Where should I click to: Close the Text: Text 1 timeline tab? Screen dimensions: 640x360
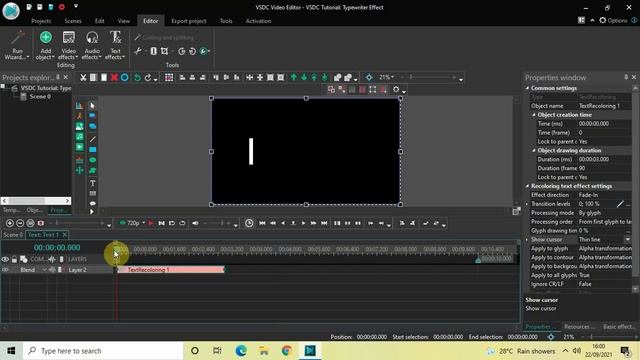pyautogui.click(x=64, y=235)
